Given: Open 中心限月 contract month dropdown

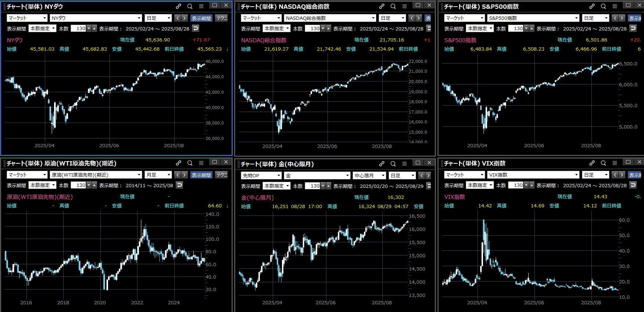Looking at the screenshot, I should coord(369,175).
